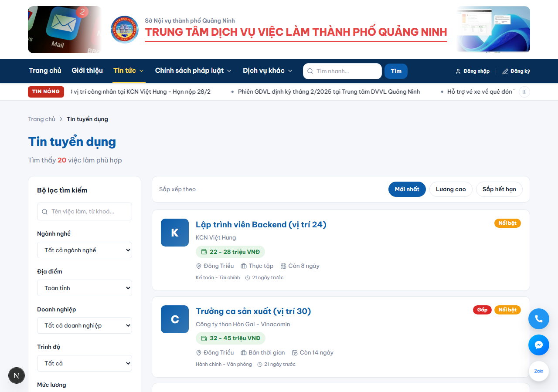Click the Trang chủ breadcrumb link
The height and width of the screenshot is (392, 558).
pos(41,119)
